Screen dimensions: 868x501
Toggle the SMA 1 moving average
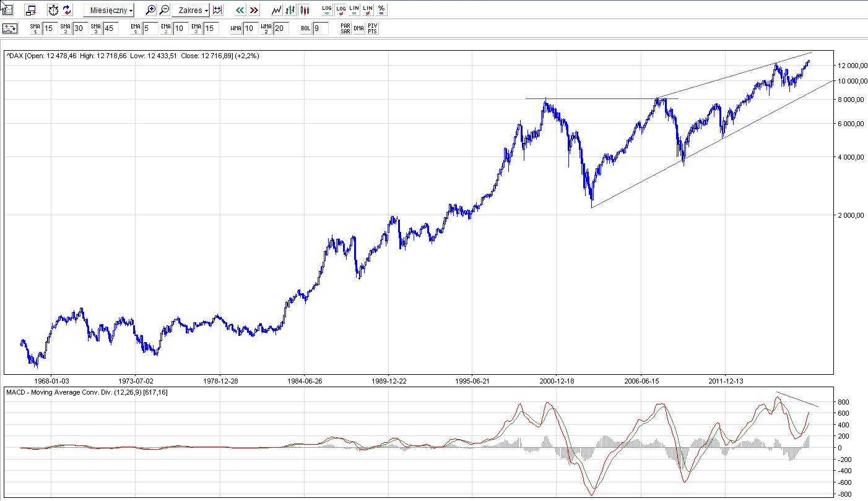click(x=35, y=28)
